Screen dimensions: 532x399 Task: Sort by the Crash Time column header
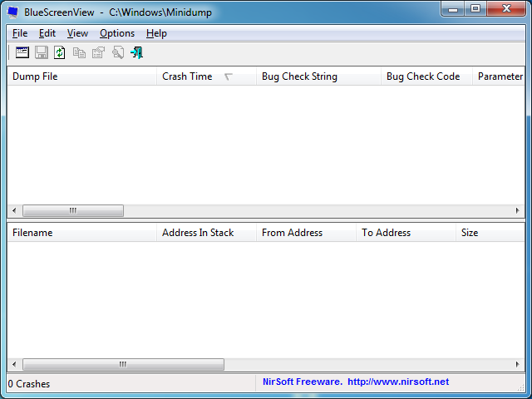(206, 76)
